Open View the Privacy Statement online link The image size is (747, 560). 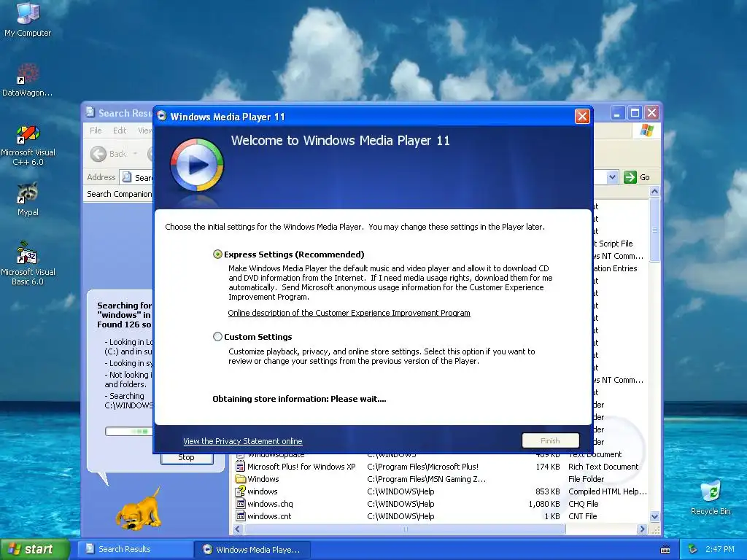click(242, 441)
